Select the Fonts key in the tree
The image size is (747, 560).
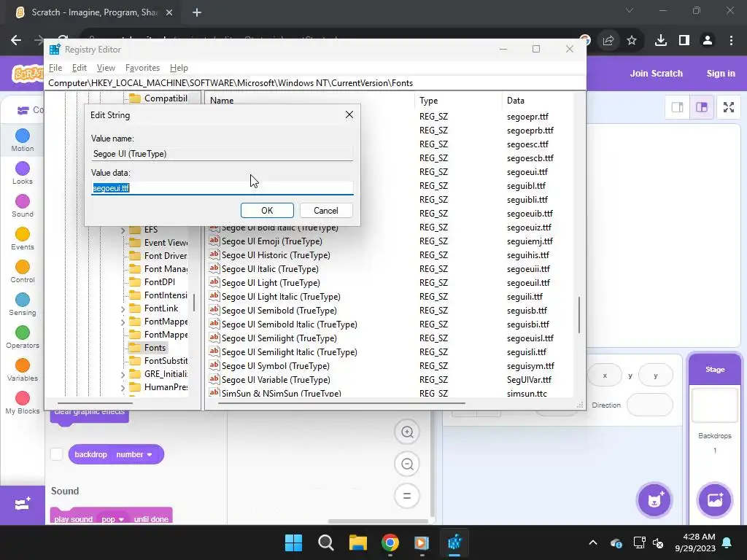155,348
